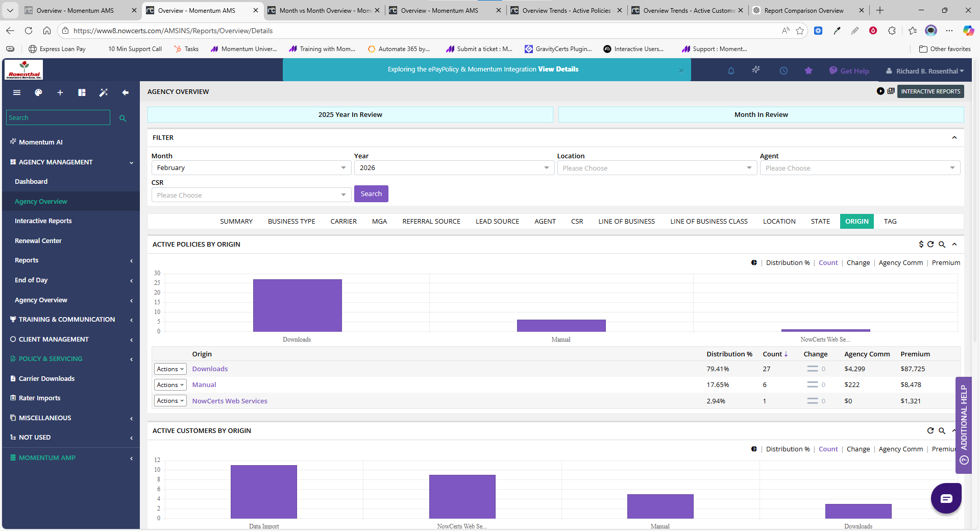980x531 pixels.
Task: Click the Rosenthal agency logo
Action: pos(23,69)
